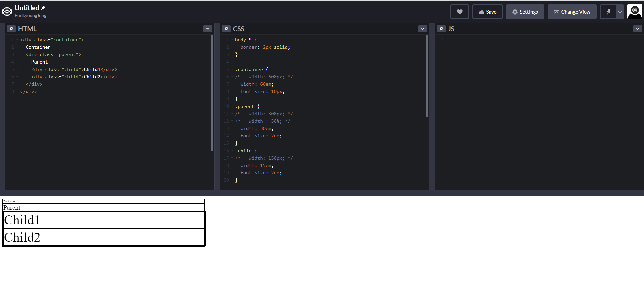Expand the CSS panel dropdown chevron

click(423, 29)
